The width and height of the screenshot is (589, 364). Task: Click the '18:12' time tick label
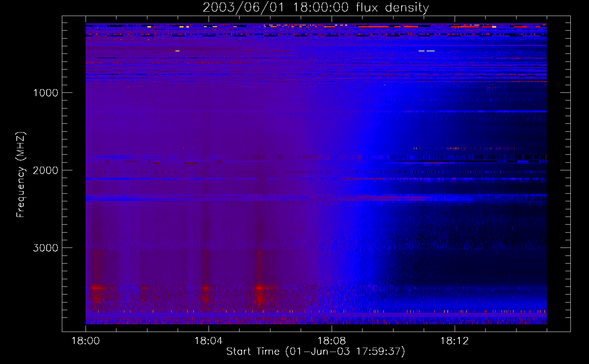click(x=454, y=341)
